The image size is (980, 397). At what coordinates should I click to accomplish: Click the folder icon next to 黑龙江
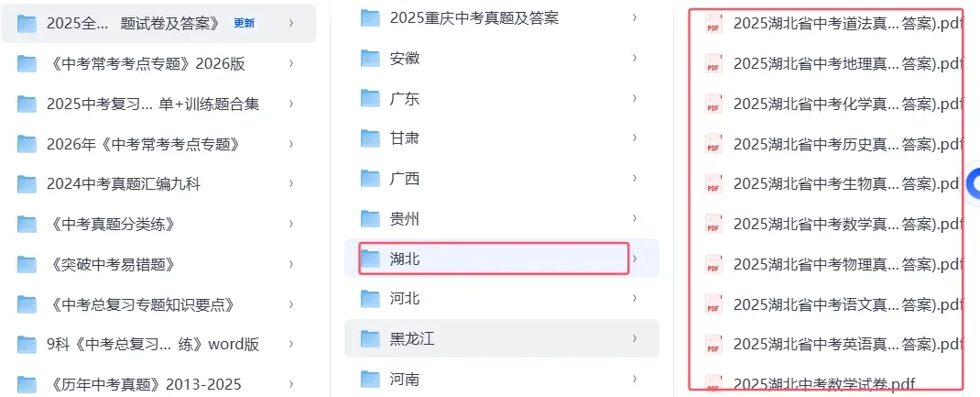click(x=371, y=339)
